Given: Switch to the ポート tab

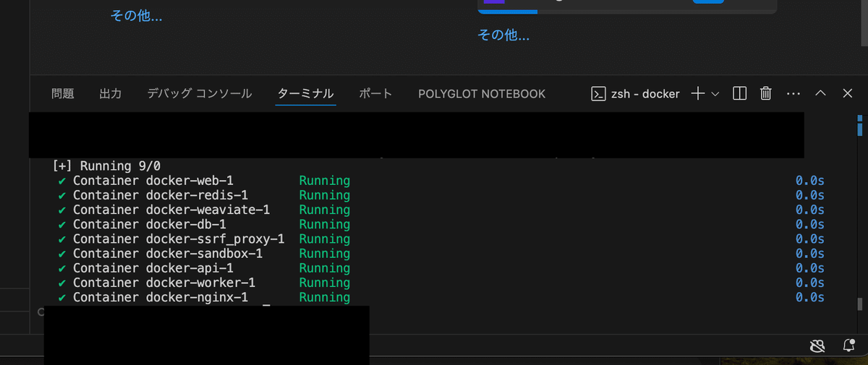Looking at the screenshot, I should pos(376,94).
